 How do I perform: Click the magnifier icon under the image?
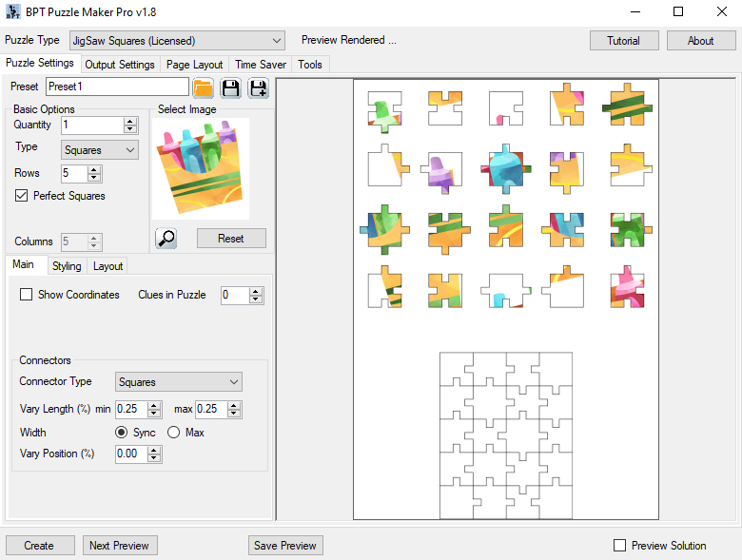pyautogui.click(x=166, y=239)
